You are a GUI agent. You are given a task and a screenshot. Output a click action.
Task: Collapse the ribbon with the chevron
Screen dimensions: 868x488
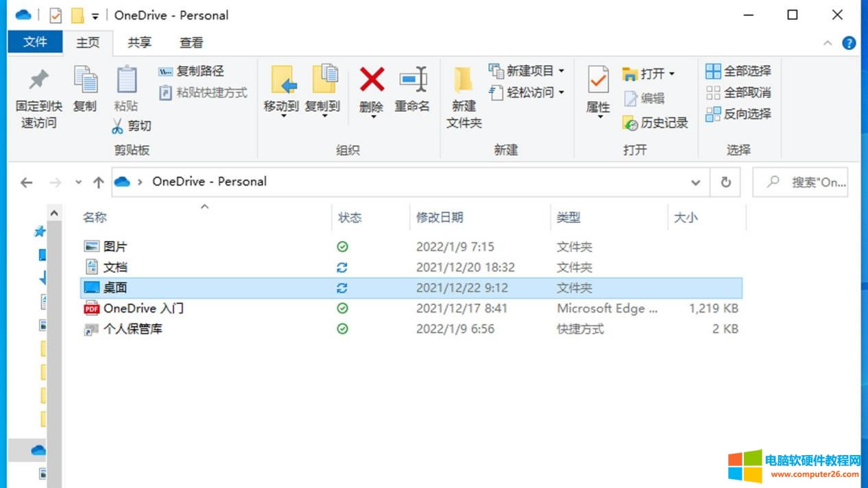point(828,42)
